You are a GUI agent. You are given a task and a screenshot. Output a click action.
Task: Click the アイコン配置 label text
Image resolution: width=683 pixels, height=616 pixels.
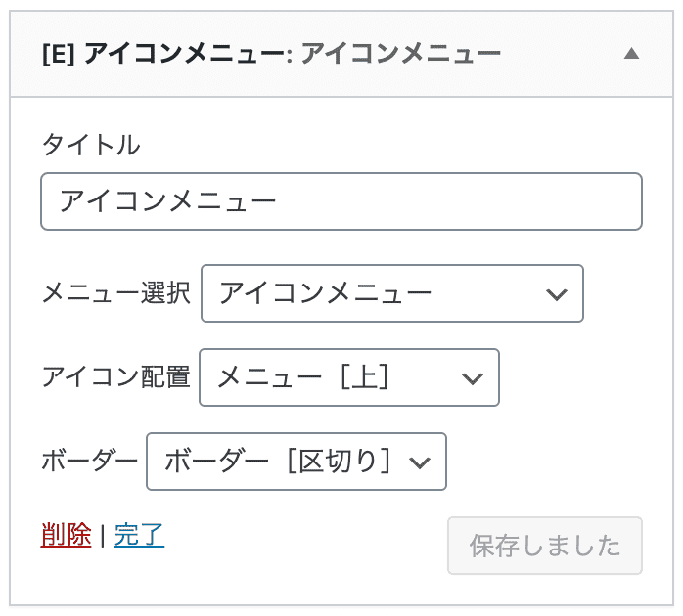115,376
